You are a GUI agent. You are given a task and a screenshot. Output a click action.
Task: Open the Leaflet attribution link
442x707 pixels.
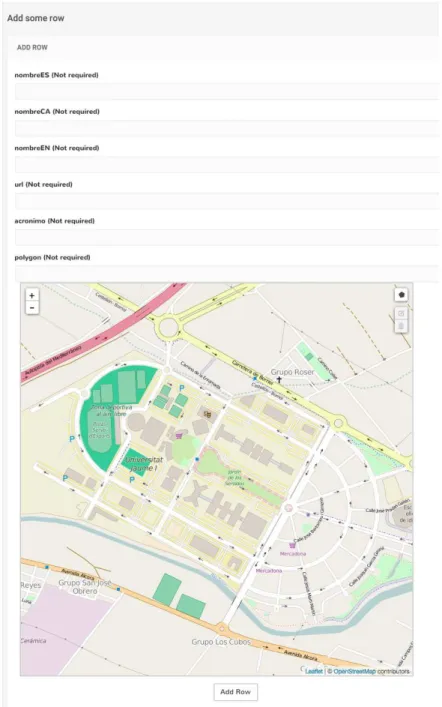(x=314, y=671)
